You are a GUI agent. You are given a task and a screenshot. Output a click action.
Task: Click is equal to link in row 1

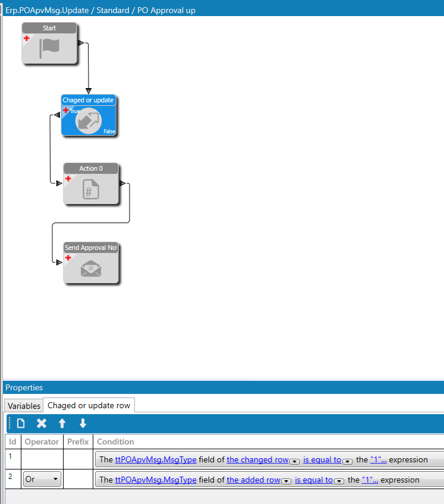(322, 459)
